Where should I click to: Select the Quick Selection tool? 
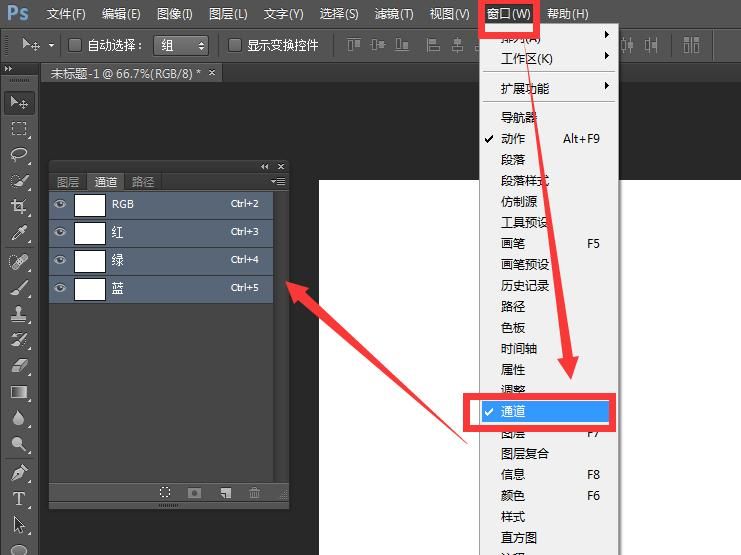point(19,181)
